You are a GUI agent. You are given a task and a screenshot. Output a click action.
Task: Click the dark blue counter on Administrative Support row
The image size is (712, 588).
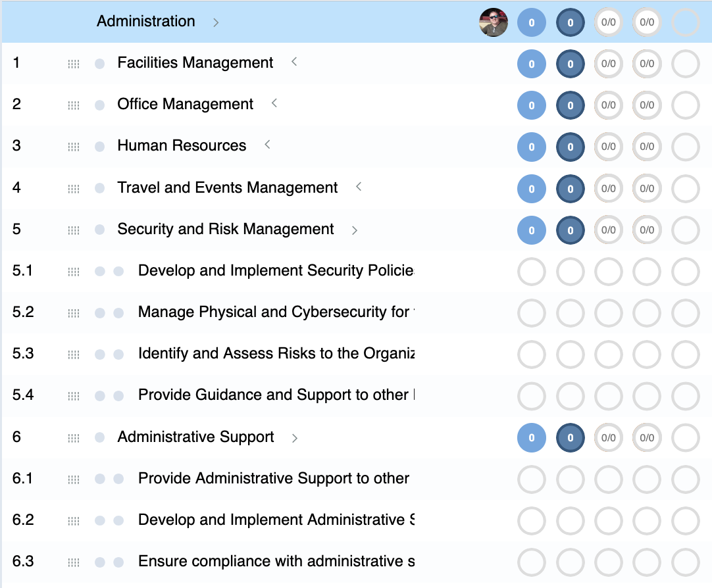pos(569,437)
